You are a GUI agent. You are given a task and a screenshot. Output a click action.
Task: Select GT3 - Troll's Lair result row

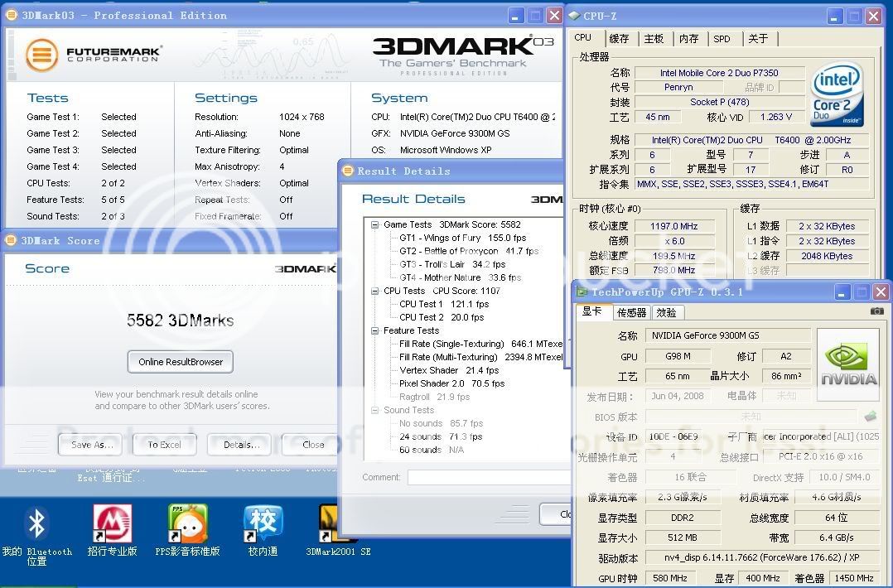(x=452, y=265)
